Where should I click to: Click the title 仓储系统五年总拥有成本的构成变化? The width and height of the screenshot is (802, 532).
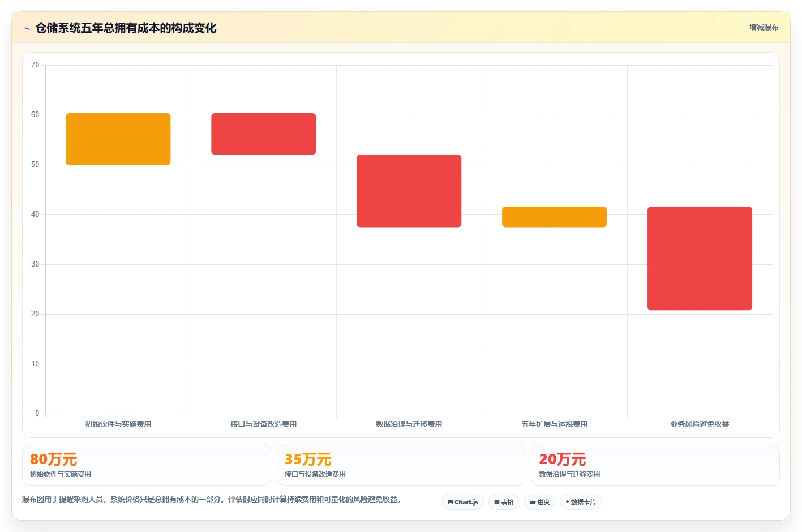click(x=126, y=28)
